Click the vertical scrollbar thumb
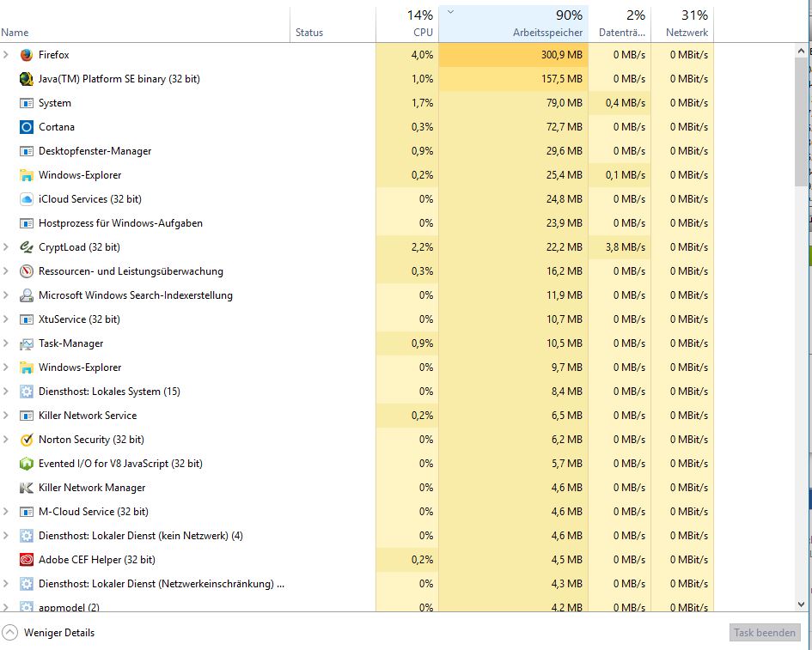The width and height of the screenshot is (812, 650). [x=801, y=122]
